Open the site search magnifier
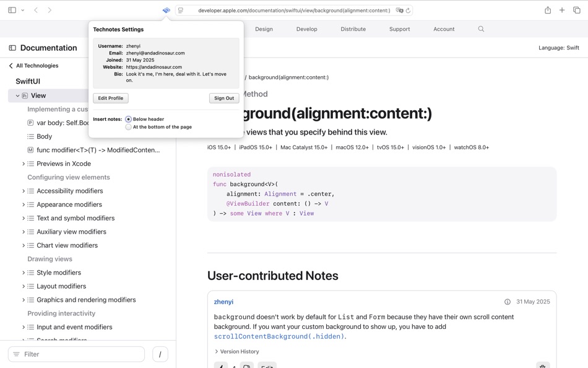This screenshot has height=368, width=588. 481,29
